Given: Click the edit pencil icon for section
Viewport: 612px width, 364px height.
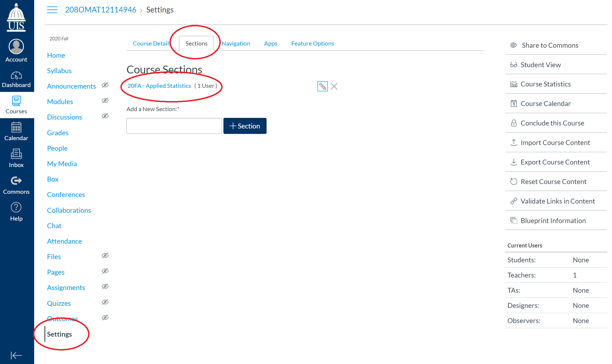Looking at the screenshot, I should 322,86.
